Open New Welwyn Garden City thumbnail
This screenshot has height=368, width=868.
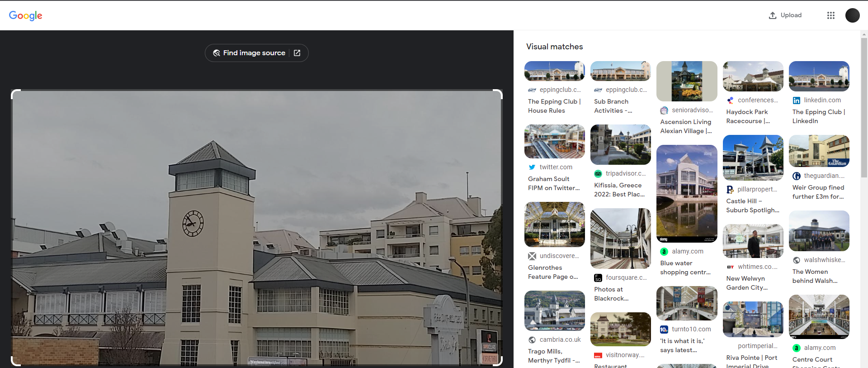[x=753, y=241]
